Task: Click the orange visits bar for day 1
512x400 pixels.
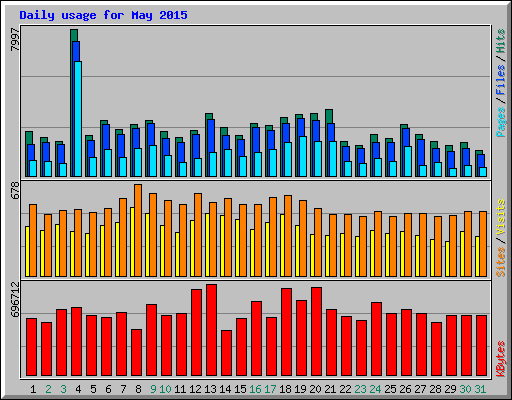Action: [33, 240]
